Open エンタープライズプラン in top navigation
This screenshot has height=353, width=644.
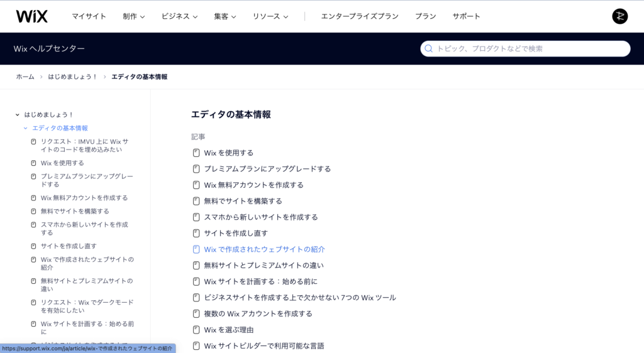pos(360,16)
